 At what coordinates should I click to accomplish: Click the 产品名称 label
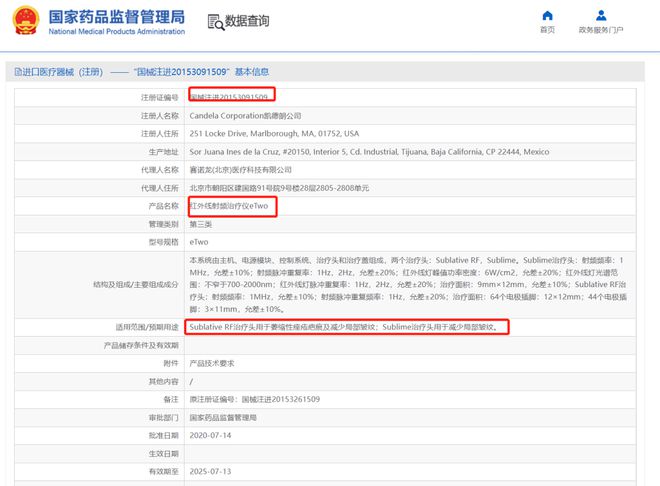pyautogui.click(x=163, y=206)
